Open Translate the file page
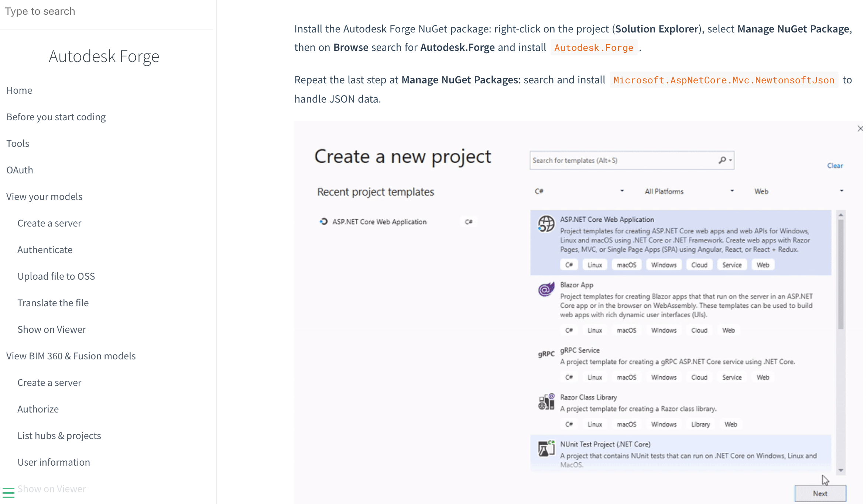867x504 pixels. click(53, 303)
